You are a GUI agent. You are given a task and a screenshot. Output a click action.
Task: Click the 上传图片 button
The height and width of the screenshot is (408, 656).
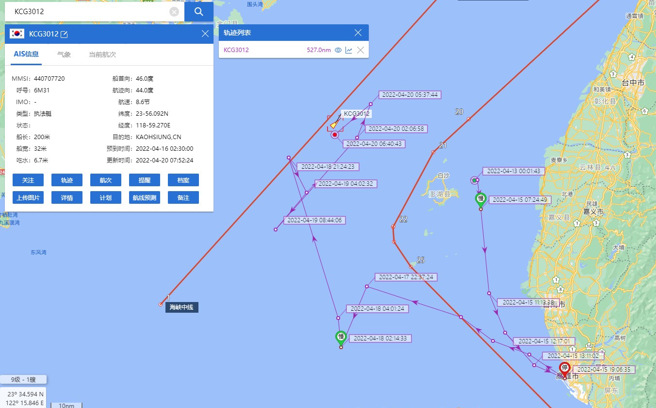pyautogui.click(x=28, y=198)
